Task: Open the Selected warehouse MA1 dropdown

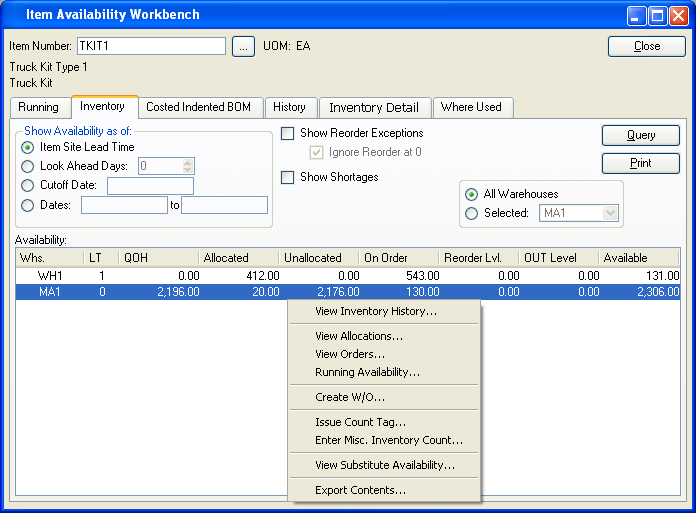Action: 579,213
